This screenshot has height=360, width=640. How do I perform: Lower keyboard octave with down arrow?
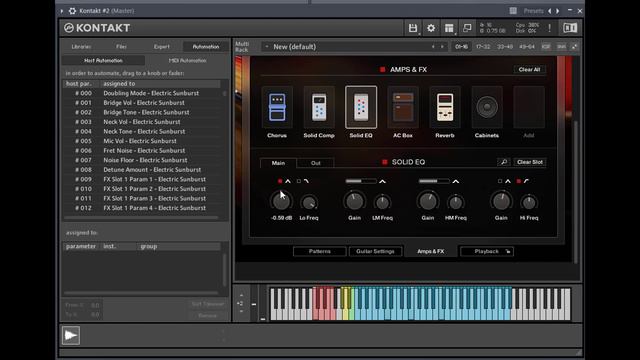click(x=241, y=311)
